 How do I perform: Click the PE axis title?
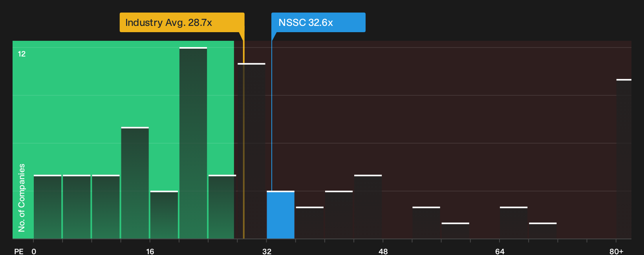[18, 251]
